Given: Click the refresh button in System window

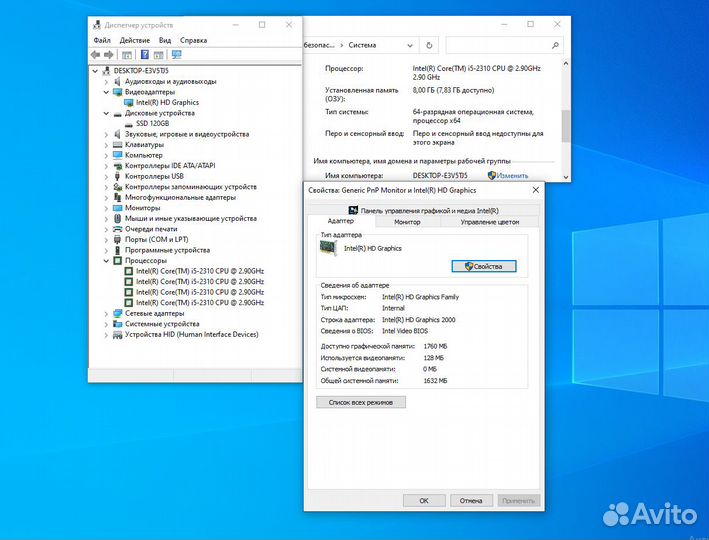Looking at the screenshot, I should click(x=429, y=45).
